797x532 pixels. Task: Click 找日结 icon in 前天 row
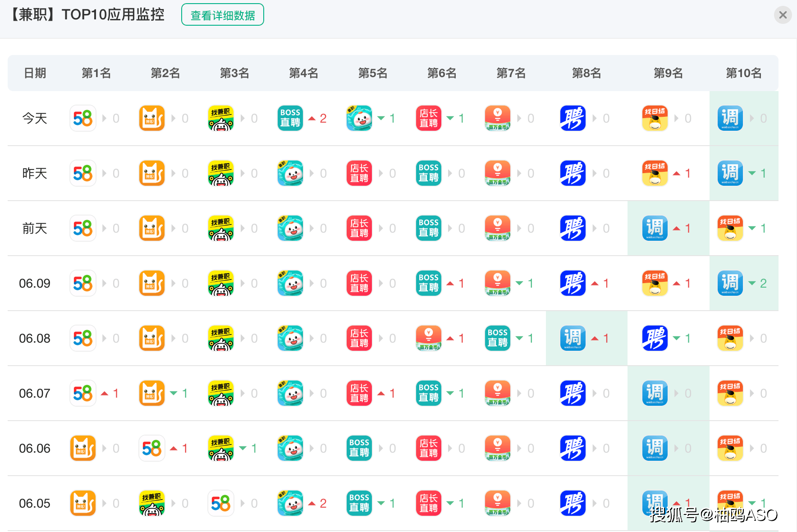click(730, 228)
